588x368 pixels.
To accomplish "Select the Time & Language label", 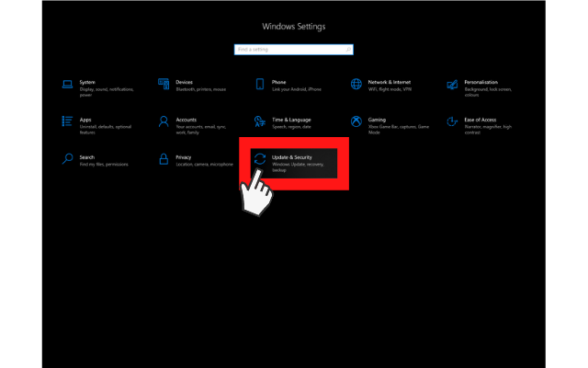I will (291, 120).
